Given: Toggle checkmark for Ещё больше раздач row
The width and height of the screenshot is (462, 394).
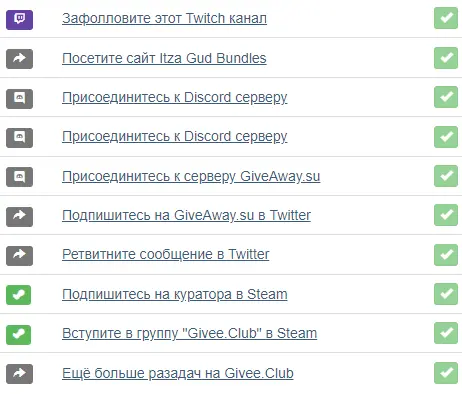Looking at the screenshot, I should click(446, 373).
